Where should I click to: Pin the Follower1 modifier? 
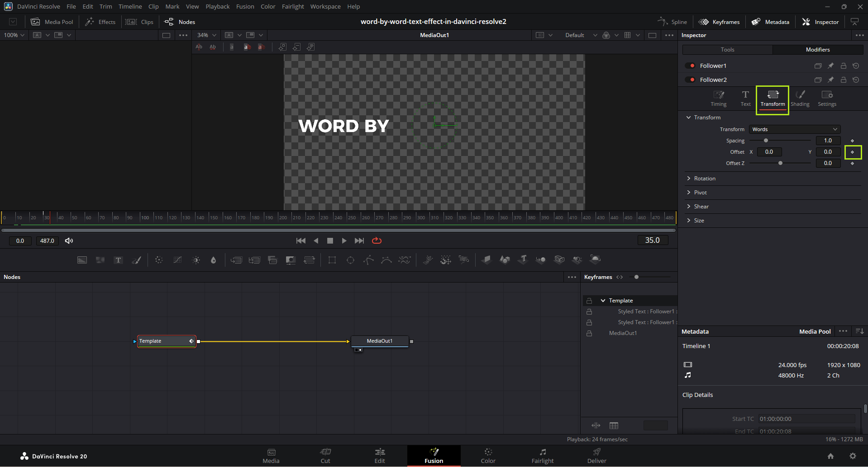(830, 66)
